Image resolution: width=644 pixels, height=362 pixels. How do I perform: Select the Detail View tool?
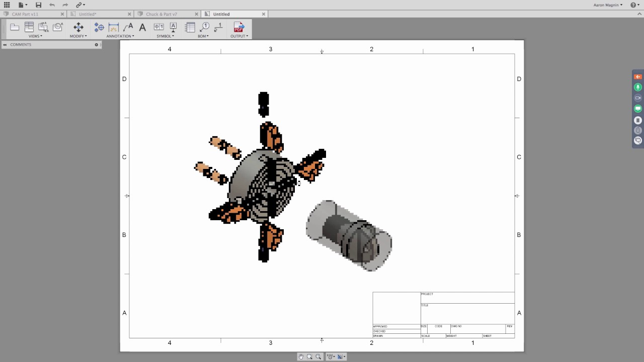(x=58, y=27)
